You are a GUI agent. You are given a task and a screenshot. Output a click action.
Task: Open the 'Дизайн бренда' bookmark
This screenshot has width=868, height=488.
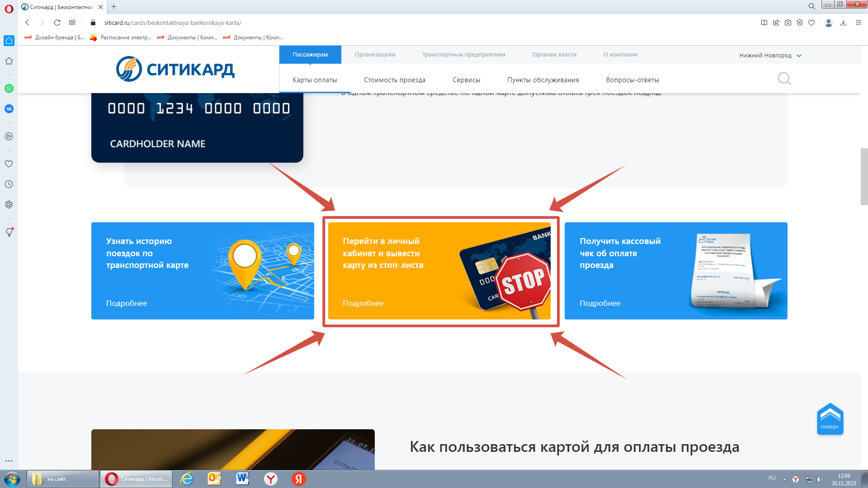(x=55, y=38)
